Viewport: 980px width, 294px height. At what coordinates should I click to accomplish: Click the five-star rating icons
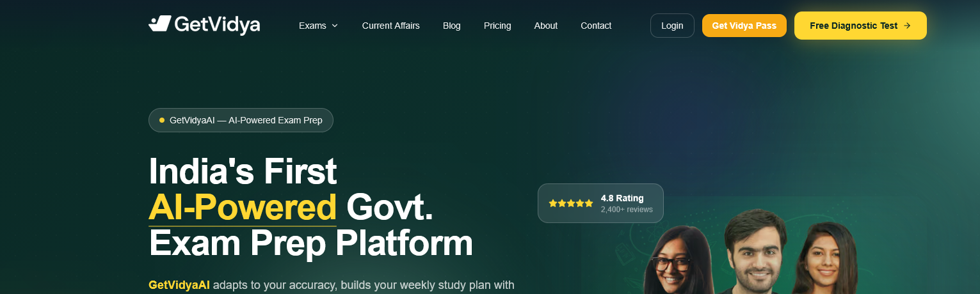571,203
